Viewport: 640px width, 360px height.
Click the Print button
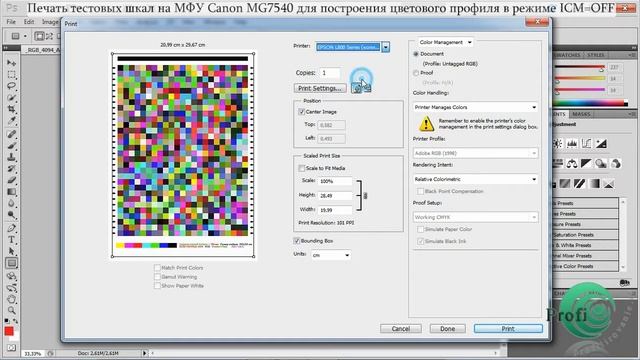pyautogui.click(x=508, y=329)
